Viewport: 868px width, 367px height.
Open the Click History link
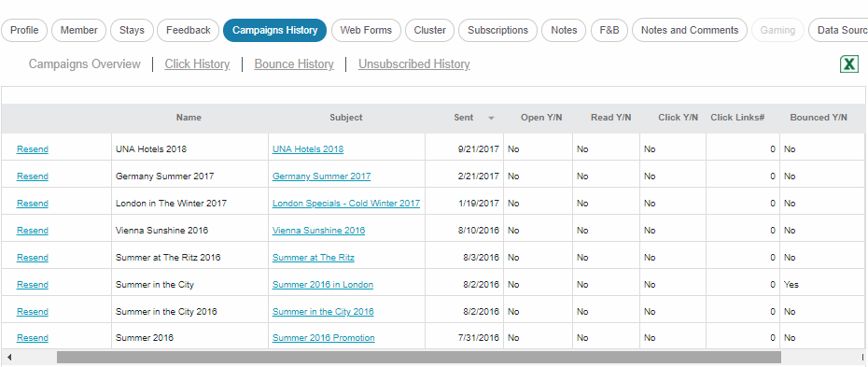click(197, 64)
